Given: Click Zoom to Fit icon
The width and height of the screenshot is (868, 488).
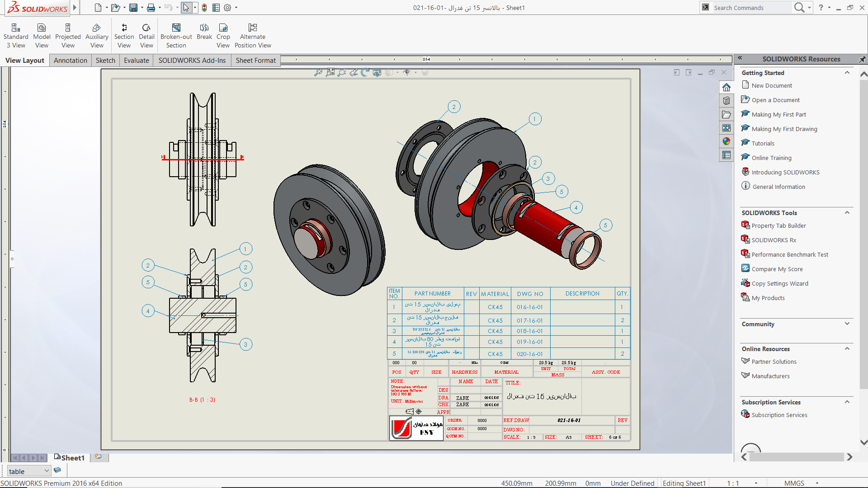Looking at the screenshot, I should point(318,72).
